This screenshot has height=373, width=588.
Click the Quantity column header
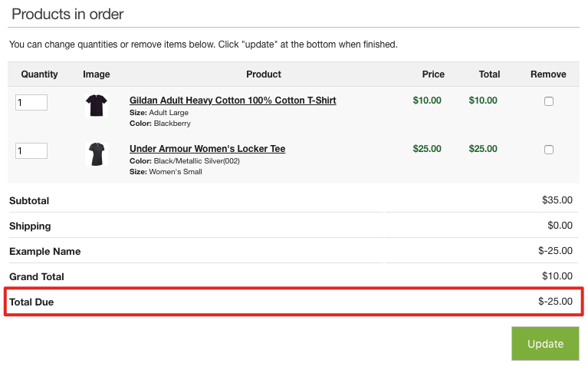tap(39, 74)
